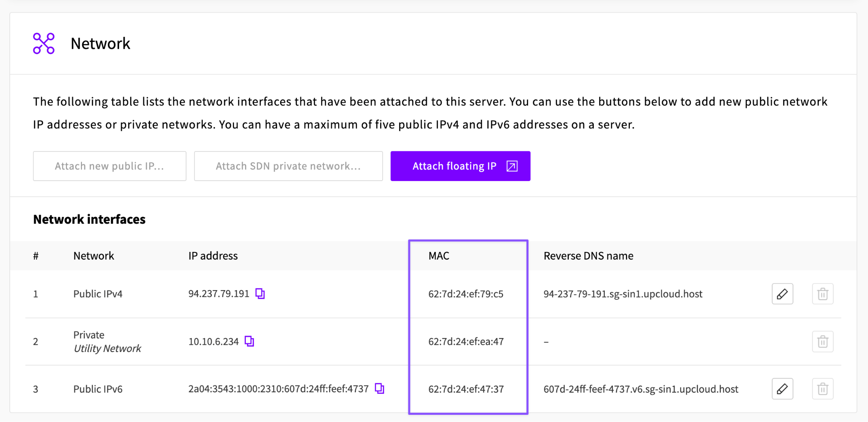The image size is (868, 422).
Task: Edit reverse DNS for Public IPv6
Action: click(x=782, y=389)
